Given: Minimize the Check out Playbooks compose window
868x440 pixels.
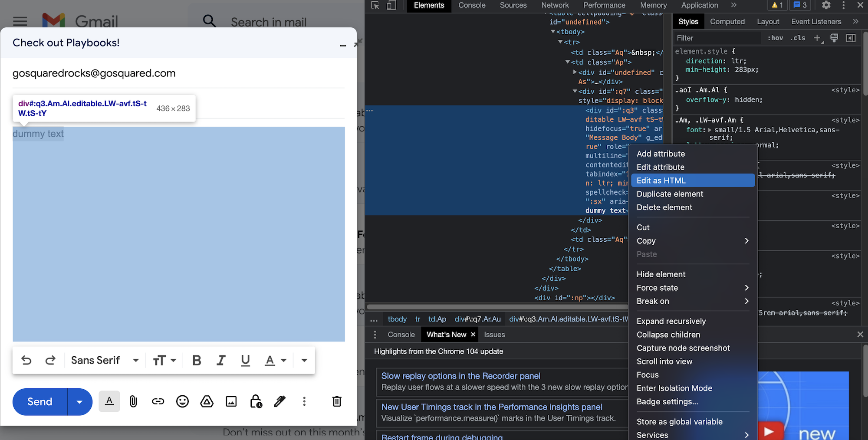Looking at the screenshot, I should (x=343, y=44).
